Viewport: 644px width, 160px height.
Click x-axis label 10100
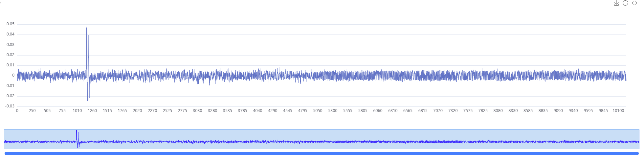[x=618, y=111]
